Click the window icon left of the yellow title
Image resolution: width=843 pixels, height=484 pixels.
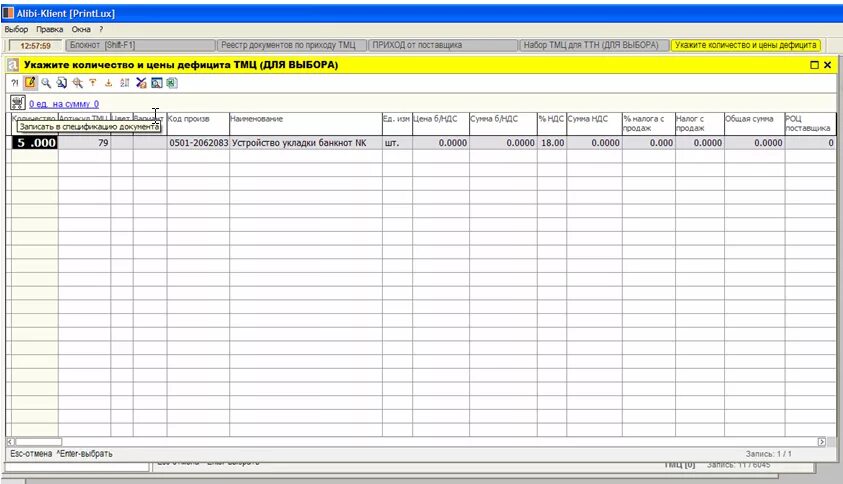tap(13, 65)
